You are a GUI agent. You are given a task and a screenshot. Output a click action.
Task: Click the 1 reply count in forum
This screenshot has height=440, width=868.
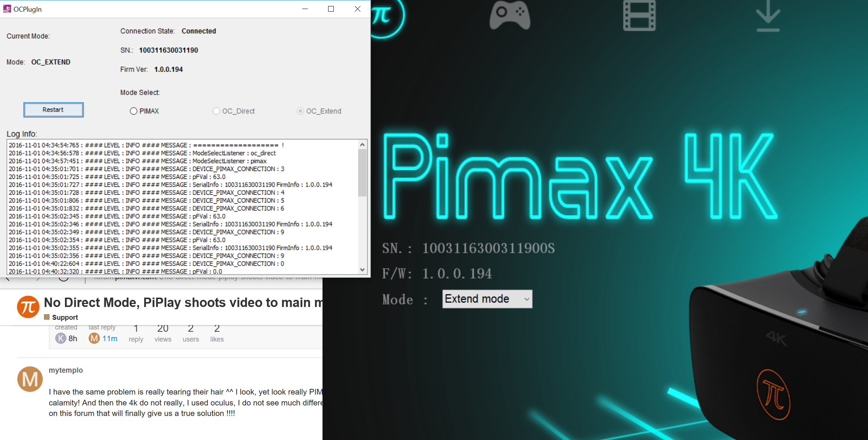(136, 328)
